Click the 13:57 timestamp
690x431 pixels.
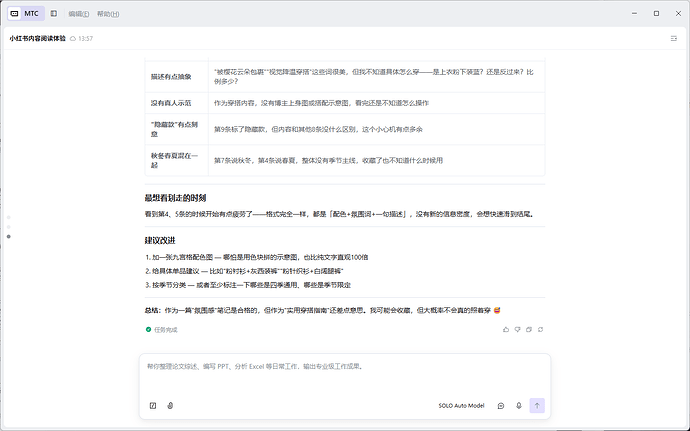85,39
